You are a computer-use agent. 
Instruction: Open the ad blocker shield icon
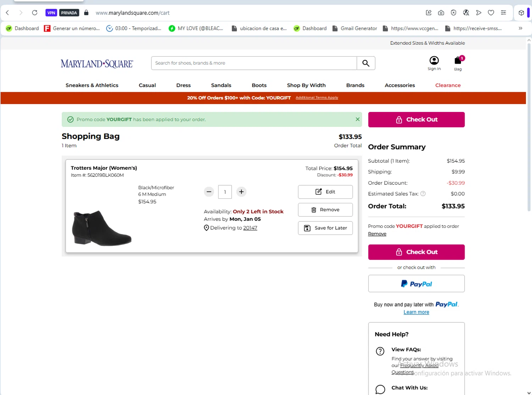[453, 13]
